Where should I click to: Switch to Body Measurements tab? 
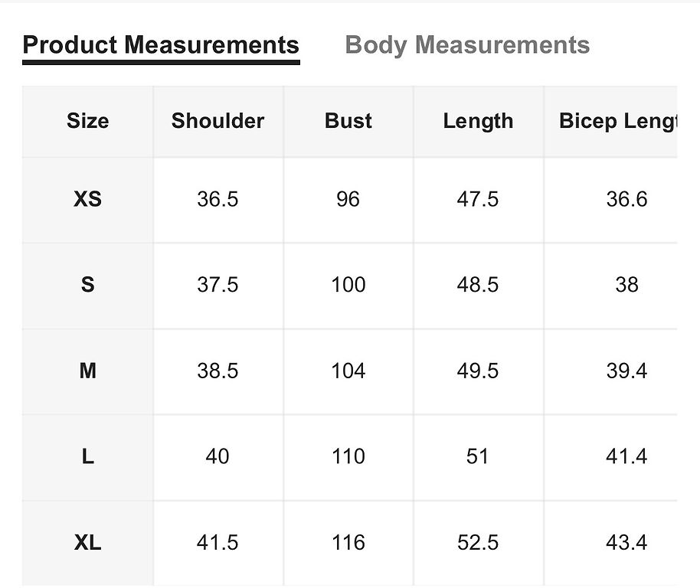pos(467,45)
